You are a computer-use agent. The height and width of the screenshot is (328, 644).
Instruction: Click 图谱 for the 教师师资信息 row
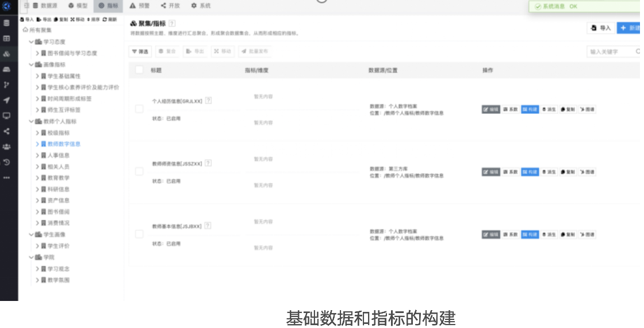(587, 172)
